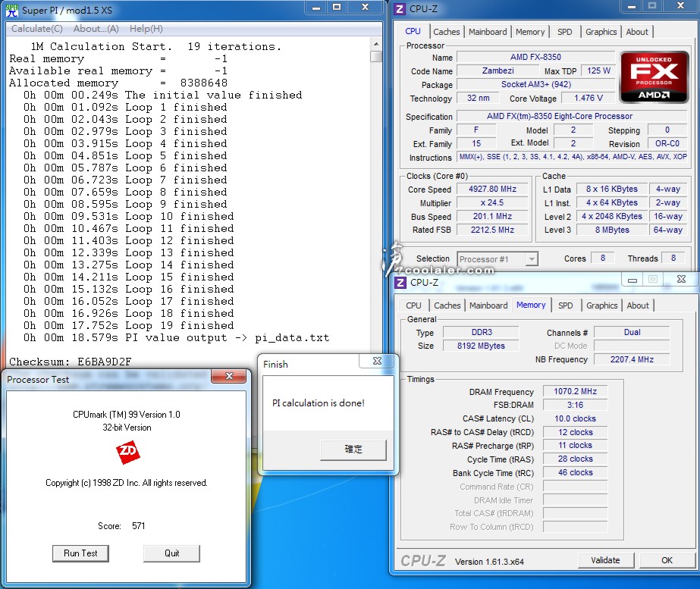Viewport: 700px width, 589px height.
Task: Open Graphics tab in lower CPU-Z window
Action: click(601, 305)
